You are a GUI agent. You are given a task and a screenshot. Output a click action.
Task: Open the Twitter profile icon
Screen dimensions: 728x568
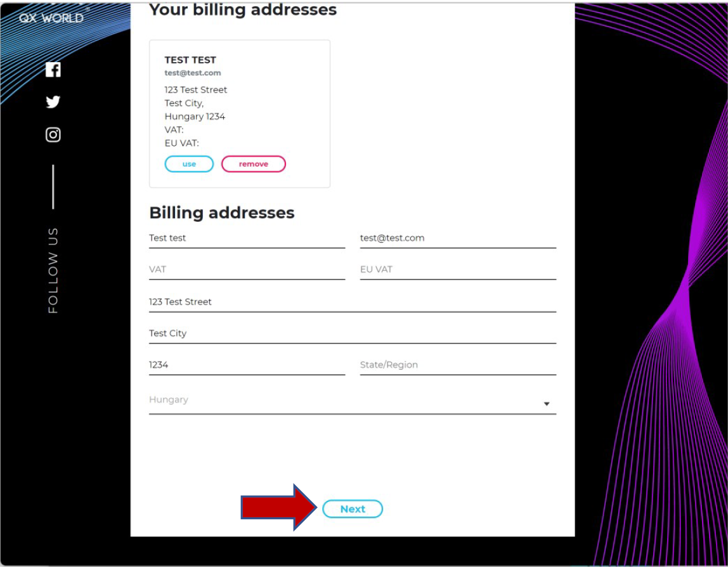pos(53,102)
